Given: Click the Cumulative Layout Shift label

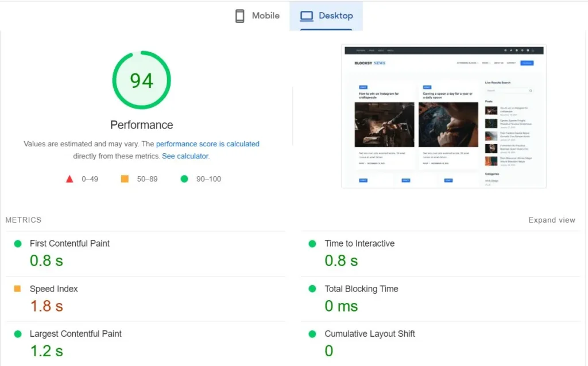Looking at the screenshot, I should coord(370,334).
